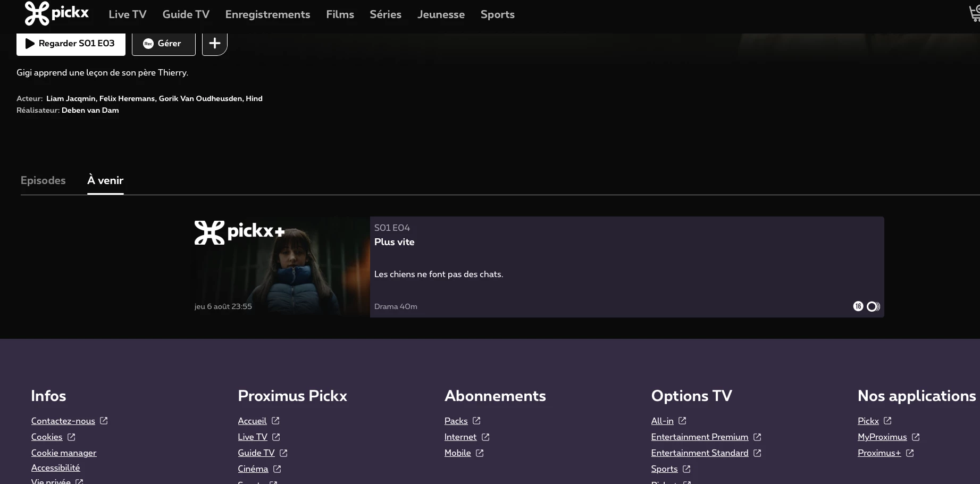Select the À venir tab
980x484 pixels.
pos(105,180)
